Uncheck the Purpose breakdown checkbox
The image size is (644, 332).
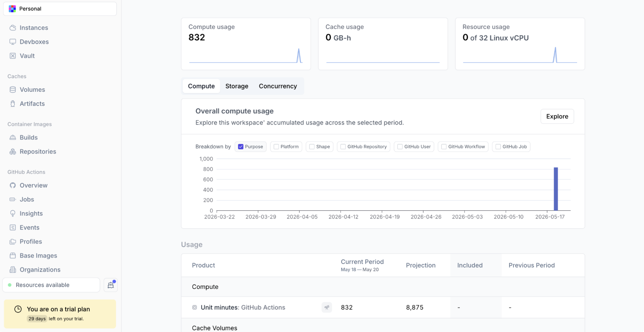point(241,147)
